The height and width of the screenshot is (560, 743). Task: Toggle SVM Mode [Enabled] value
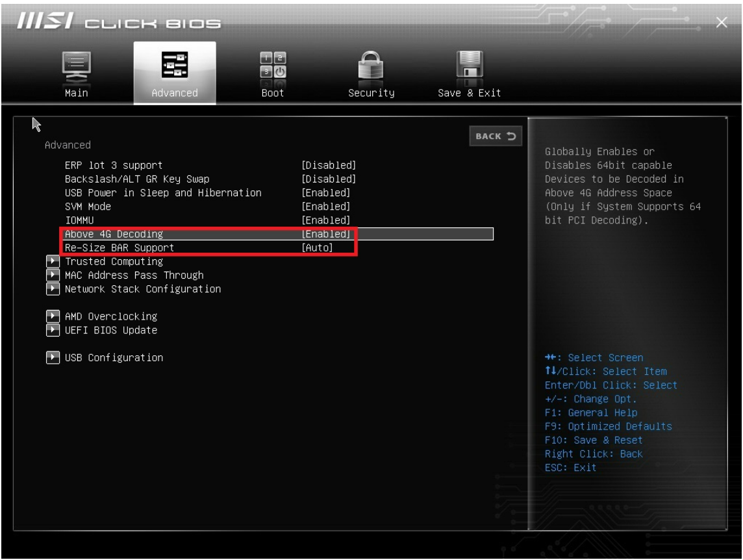[x=326, y=207]
